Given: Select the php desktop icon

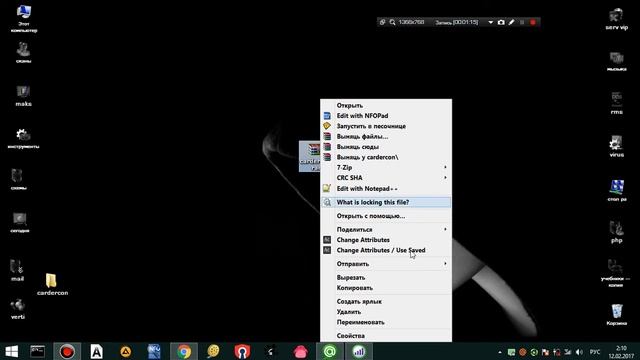Looking at the screenshot, I should (x=616, y=232).
